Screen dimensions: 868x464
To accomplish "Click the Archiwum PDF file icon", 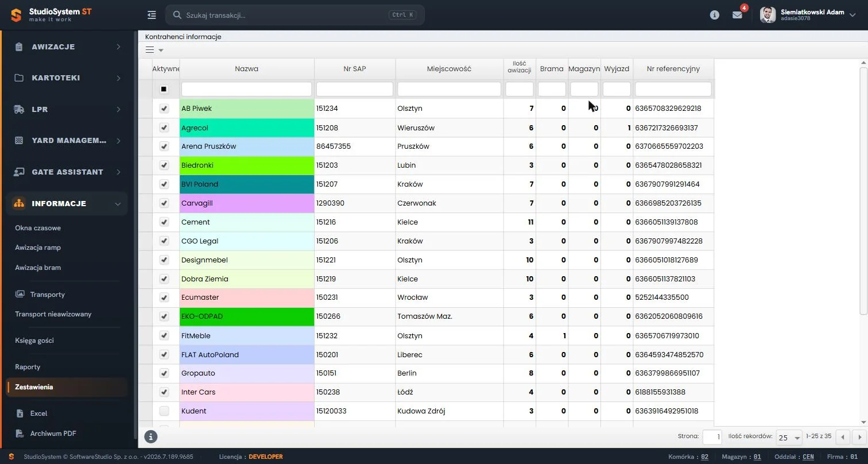I will 20,434.
